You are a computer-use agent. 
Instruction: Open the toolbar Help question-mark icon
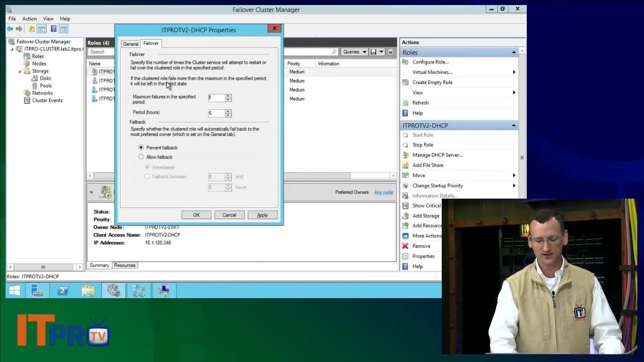(x=53, y=29)
